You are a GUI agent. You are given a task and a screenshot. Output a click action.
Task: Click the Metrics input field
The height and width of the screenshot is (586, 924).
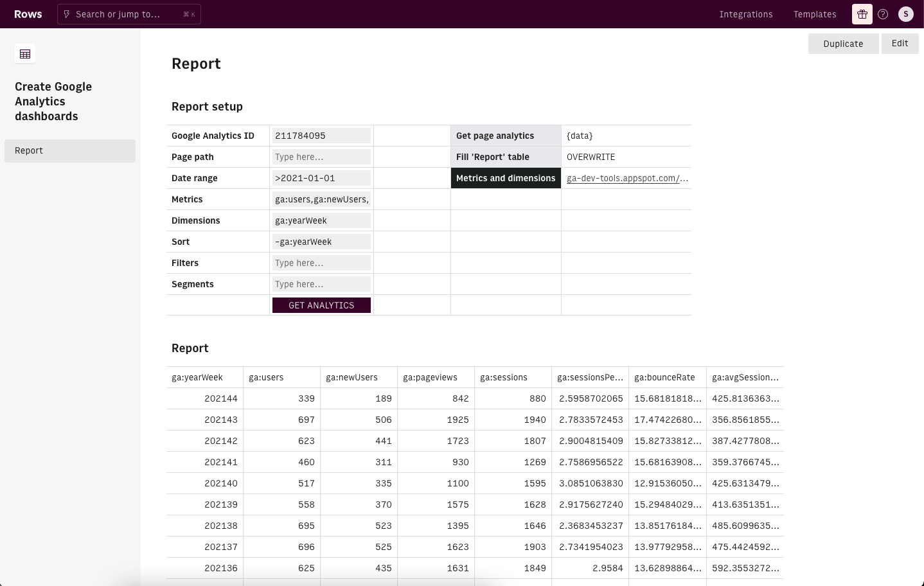(321, 199)
